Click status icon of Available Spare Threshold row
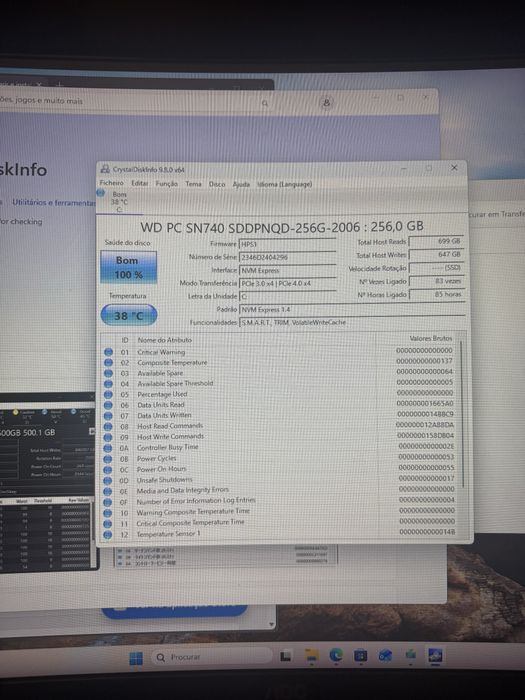The image size is (525, 700). pyautogui.click(x=108, y=384)
